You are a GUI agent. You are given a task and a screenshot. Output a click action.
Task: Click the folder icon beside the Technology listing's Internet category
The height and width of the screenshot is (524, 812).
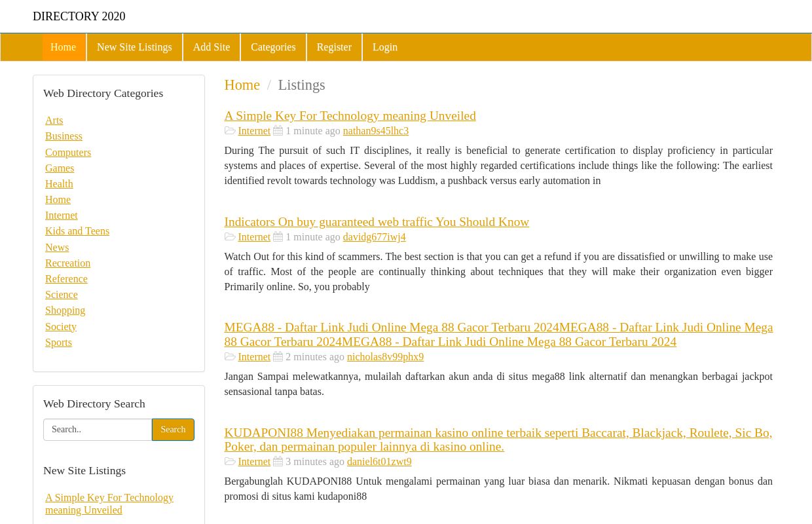[x=231, y=130]
